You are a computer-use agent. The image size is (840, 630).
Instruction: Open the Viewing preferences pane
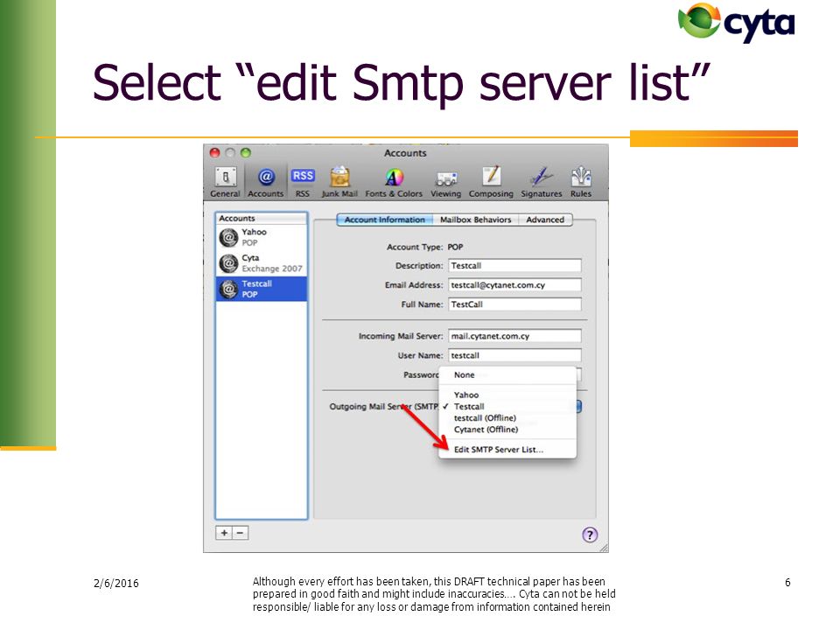(x=445, y=182)
